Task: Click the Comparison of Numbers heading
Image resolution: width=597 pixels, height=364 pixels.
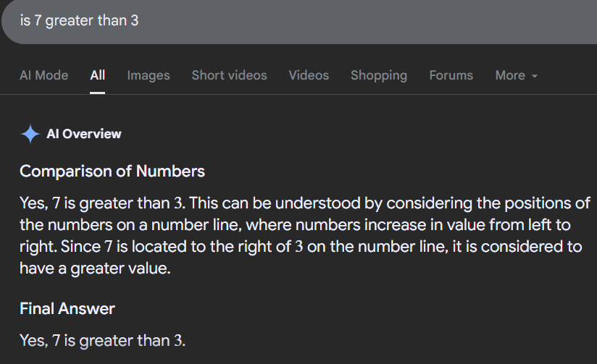Action: 112,172
